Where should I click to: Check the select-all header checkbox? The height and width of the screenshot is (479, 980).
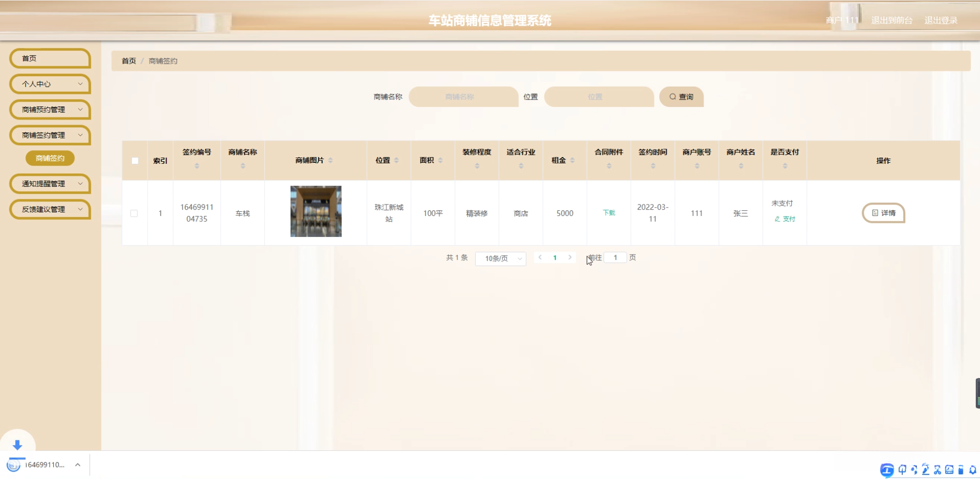[135, 161]
